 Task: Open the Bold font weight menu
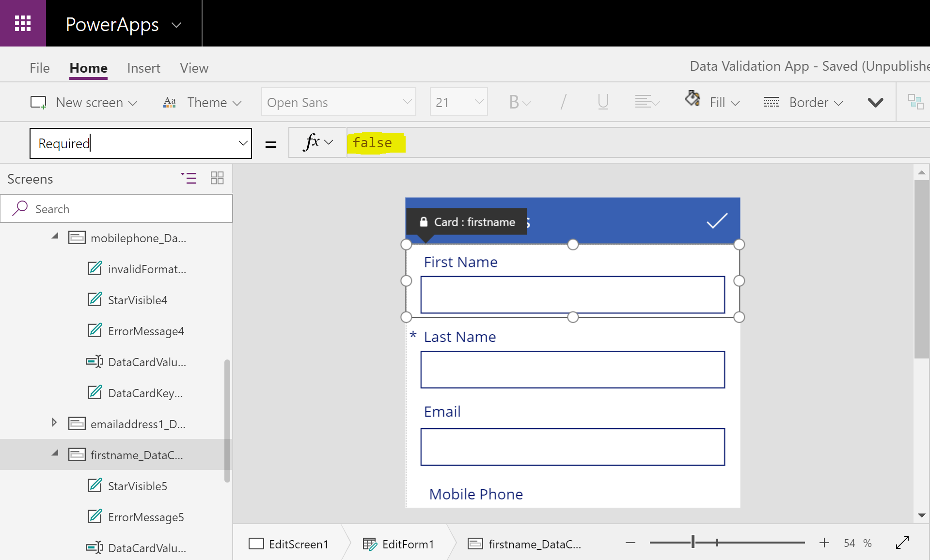[520, 102]
